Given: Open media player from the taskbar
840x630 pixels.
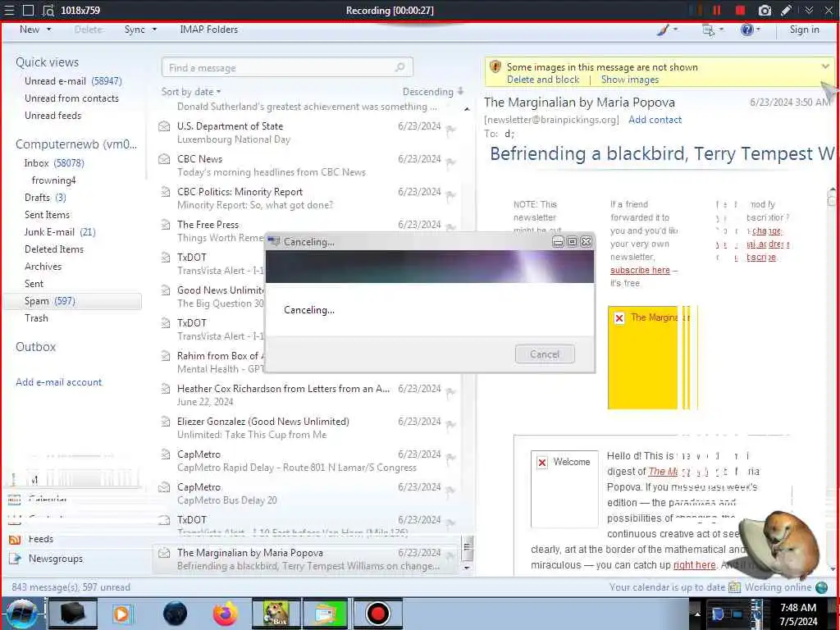Looking at the screenshot, I should 121,614.
